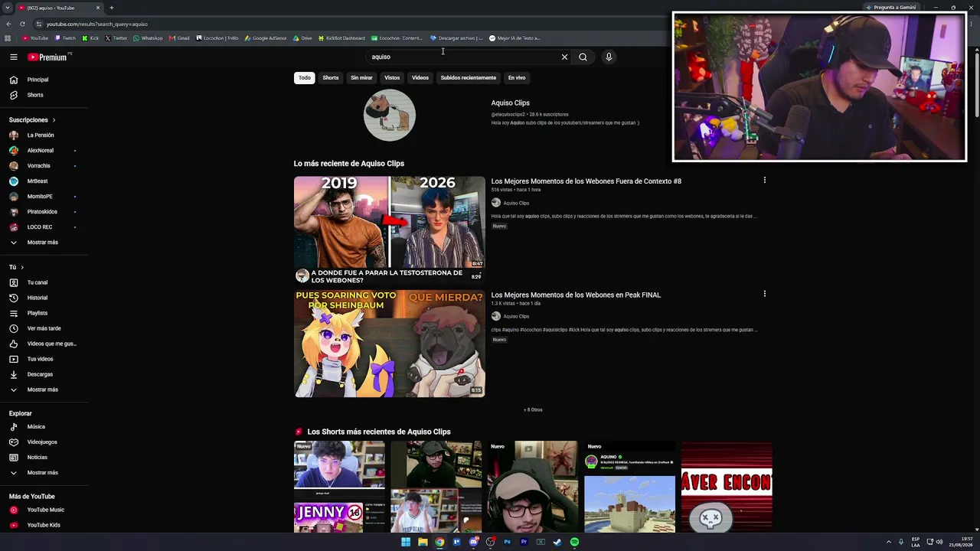Browse Música in Explorar section
Viewport: 980px width, 551px height.
point(36,426)
